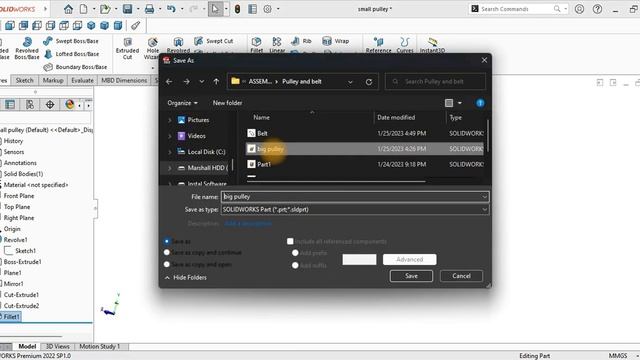The image size is (640, 360).
Task: Create a new document with New icon
Action: tap(83, 9)
